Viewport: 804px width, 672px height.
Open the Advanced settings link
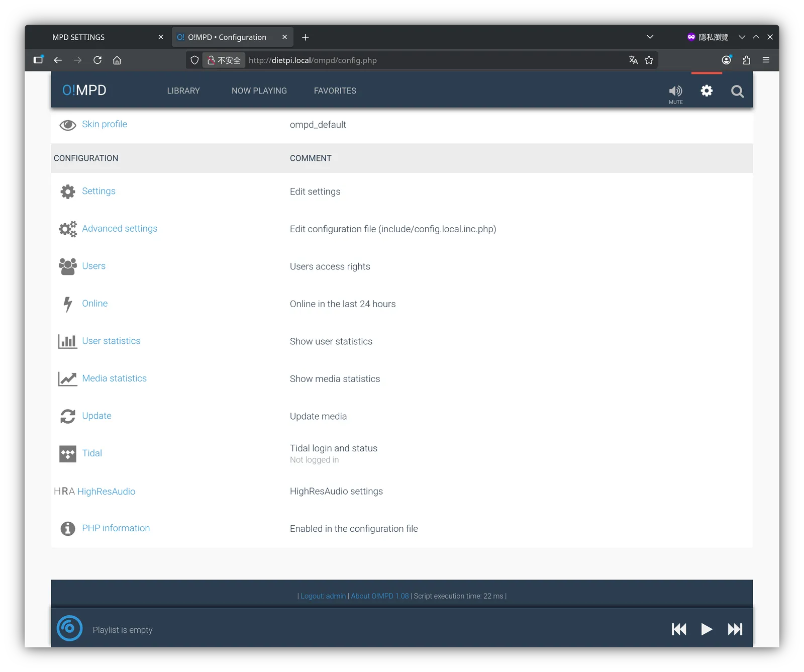click(x=120, y=229)
